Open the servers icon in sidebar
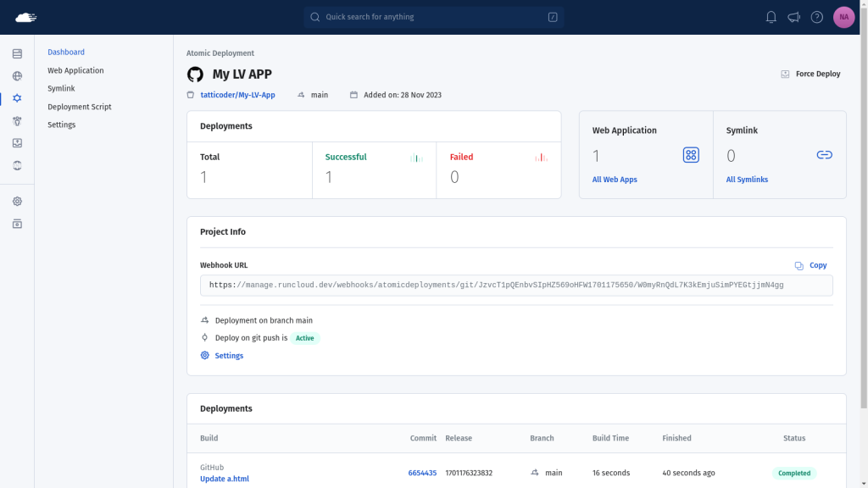 click(x=17, y=53)
